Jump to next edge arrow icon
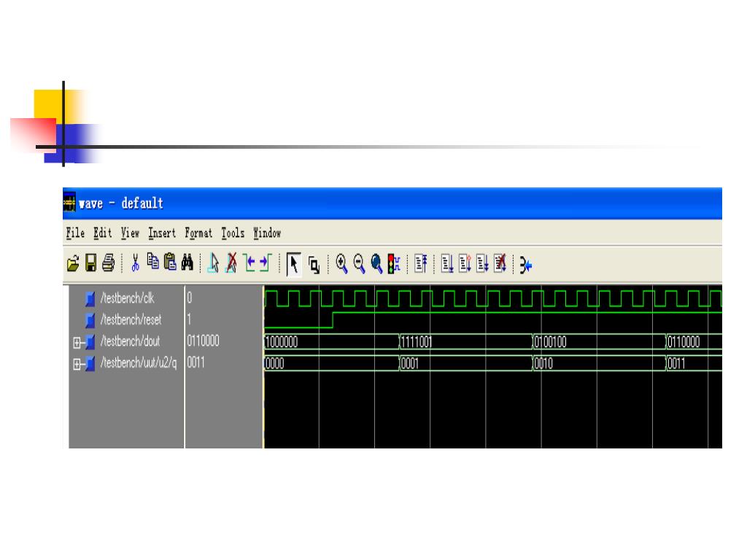The height and width of the screenshot is (560, 747). (x=266, y=262)
